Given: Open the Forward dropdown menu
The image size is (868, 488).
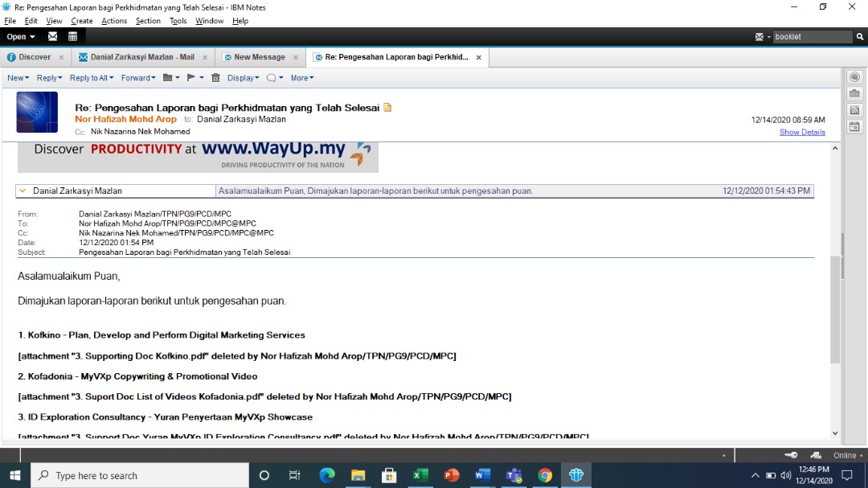Looking at the screenshot, I should tap(138, 78).
